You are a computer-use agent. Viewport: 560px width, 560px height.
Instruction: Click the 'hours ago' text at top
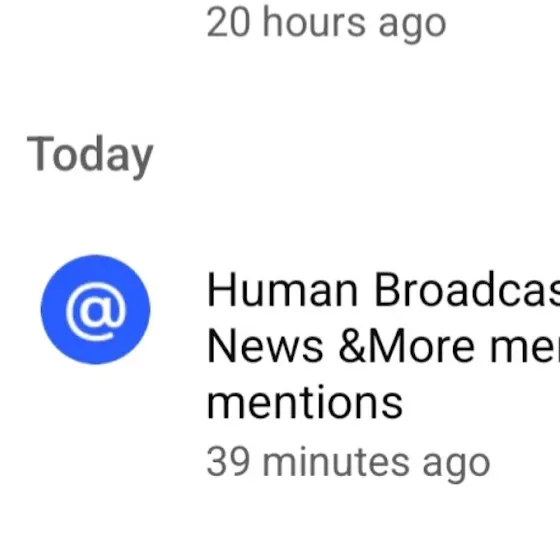(355, 24)
